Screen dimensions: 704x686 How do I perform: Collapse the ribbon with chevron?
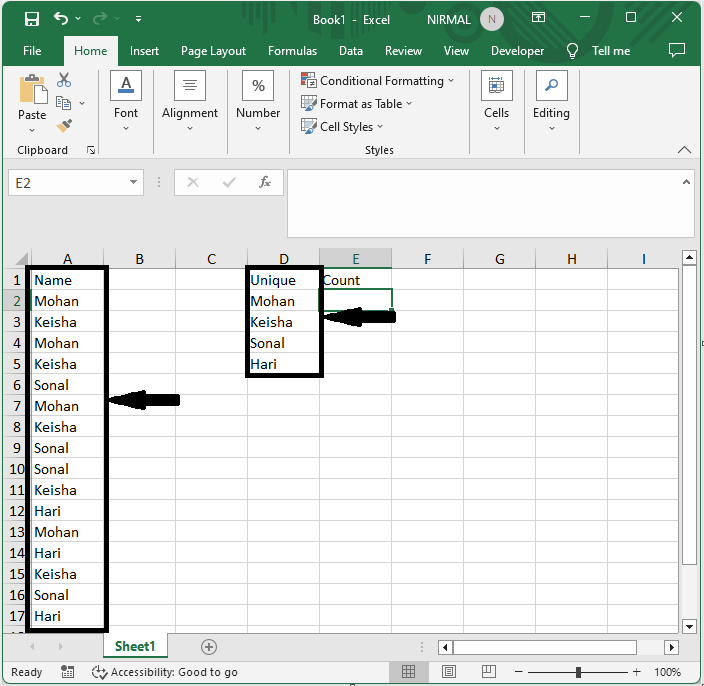click(684, 150)
